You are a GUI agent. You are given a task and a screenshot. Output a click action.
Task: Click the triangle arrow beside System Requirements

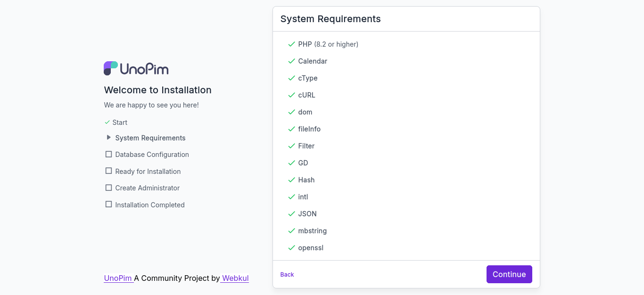tap(109, 138)
